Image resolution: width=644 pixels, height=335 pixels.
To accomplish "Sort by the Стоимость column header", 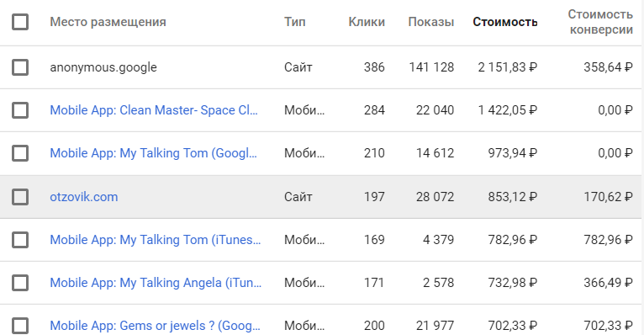I will (504, 22).
